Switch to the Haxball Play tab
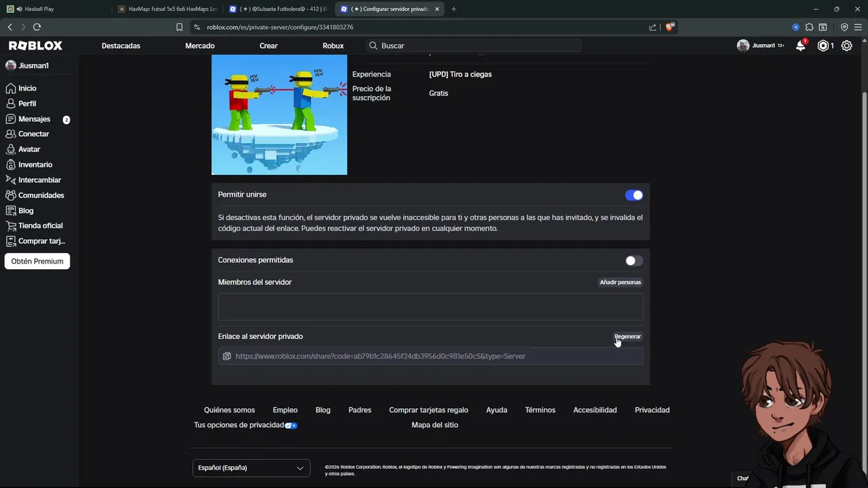This screenshot has width=868, height=488. (54, 9)
